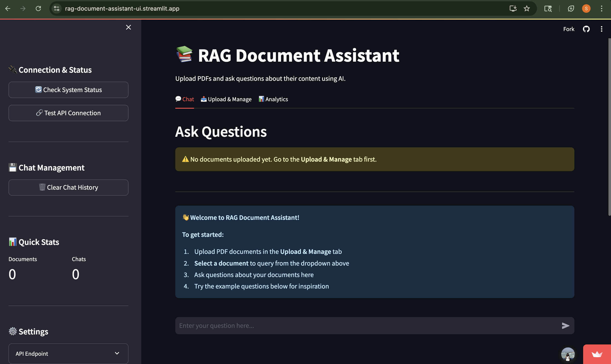Select the Chat tab

pyautogui.click(x=184, y=99)
